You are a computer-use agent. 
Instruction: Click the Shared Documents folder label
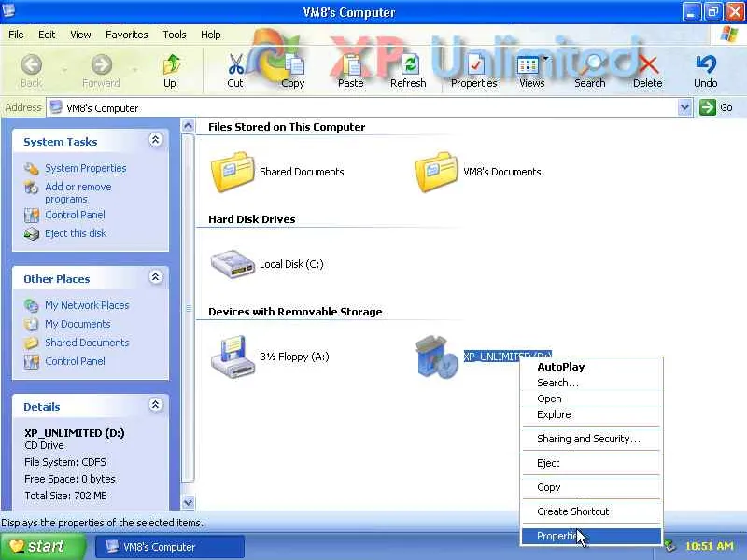tap(302, 172)
